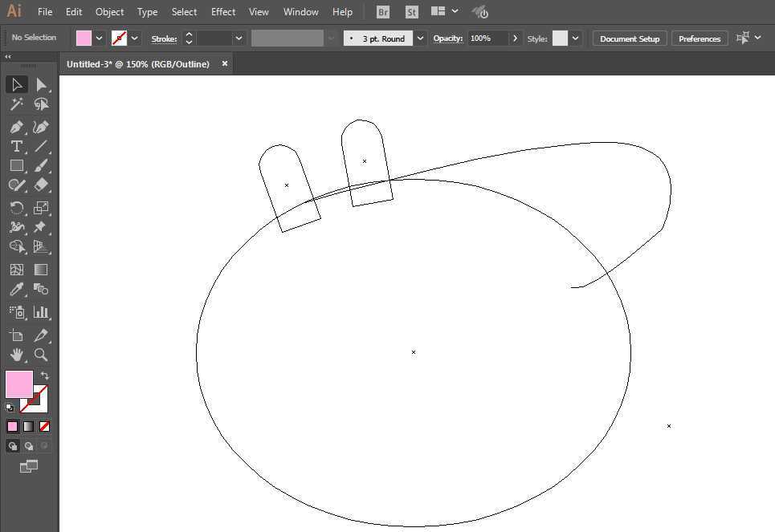Click the Preferences button
Image resolution: width=775 pixels, height=532 pixels.
coord(699,39)
